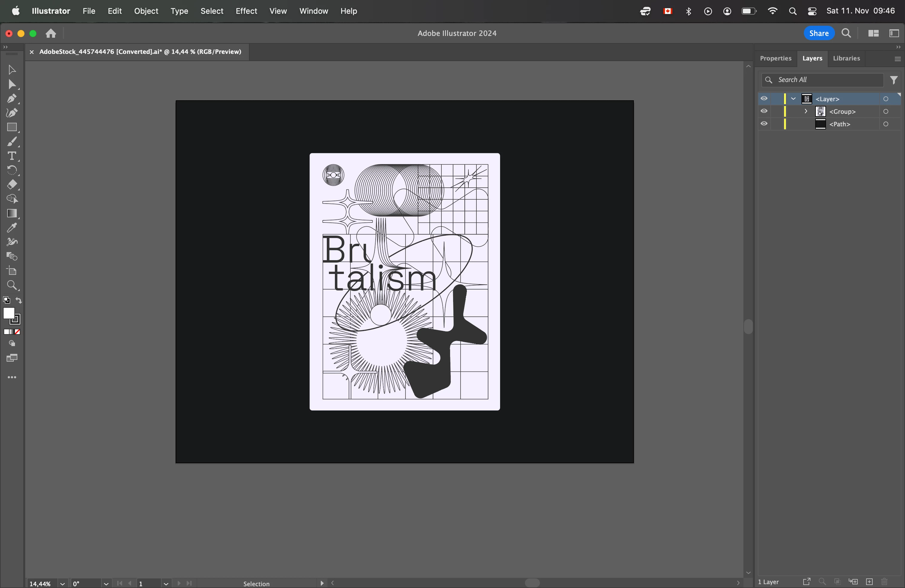Image resolution: width=905 pixels, height=588 pixels.
Task: Open the zoom level dropdown
Action: point(62,584)
